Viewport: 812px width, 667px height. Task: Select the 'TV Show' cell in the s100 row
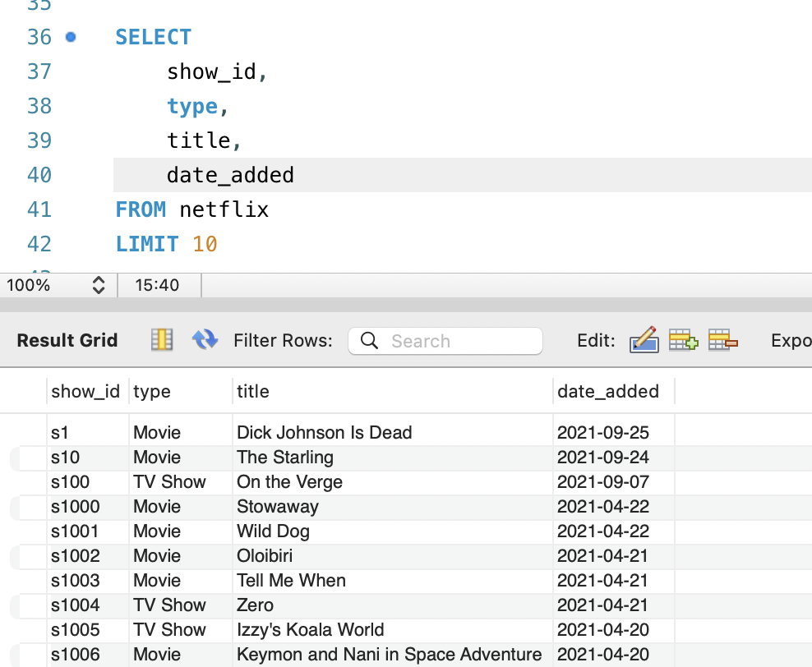pos(180,482)
